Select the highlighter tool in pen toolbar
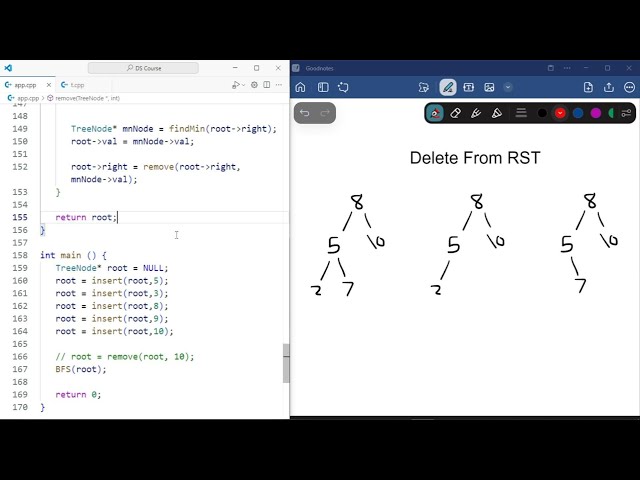This screenshot has height=480, width=640. [497, 113]
